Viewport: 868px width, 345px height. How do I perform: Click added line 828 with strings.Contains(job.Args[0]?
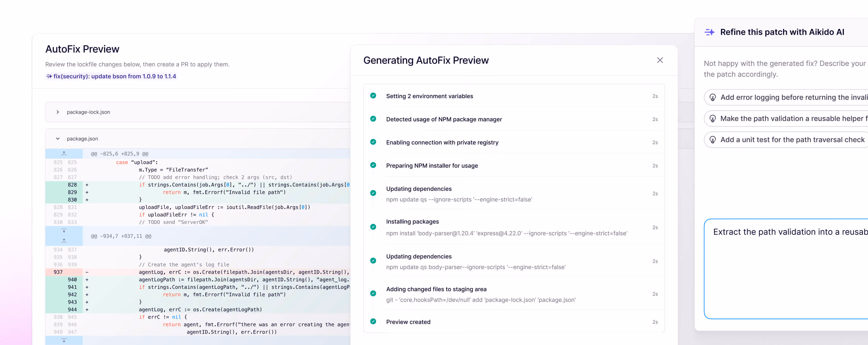pos(244,185)
